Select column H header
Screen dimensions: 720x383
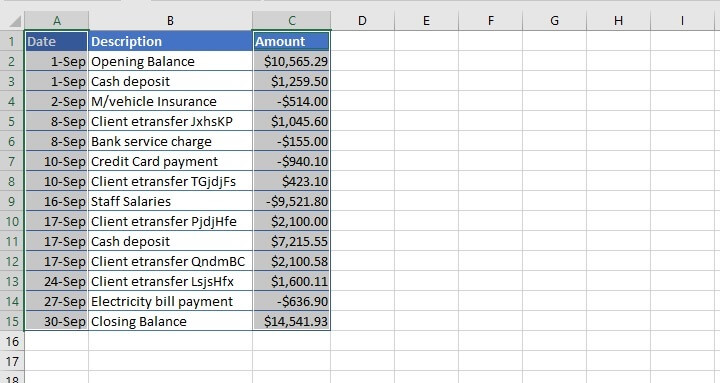(619, 21)
